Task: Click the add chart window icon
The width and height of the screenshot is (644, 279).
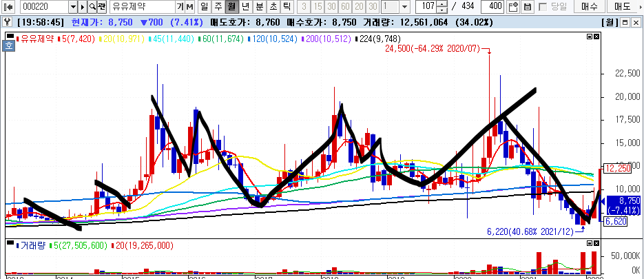Action: [x=513, y=7]
